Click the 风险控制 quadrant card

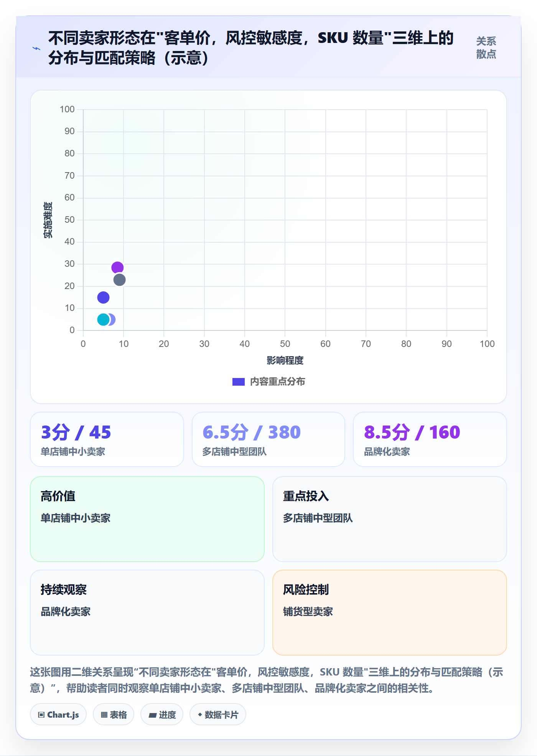coord(390,613)
